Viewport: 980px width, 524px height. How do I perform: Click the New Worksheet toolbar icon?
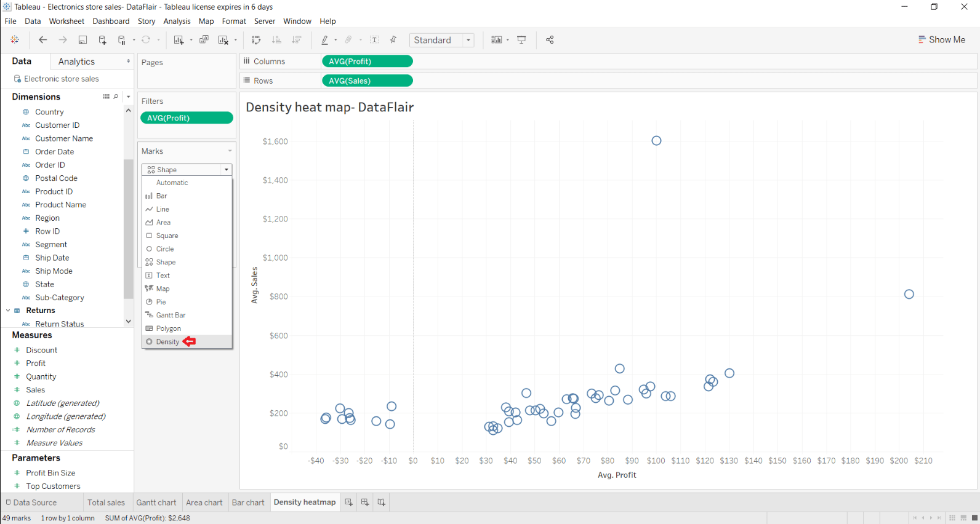tap(179, 40)
